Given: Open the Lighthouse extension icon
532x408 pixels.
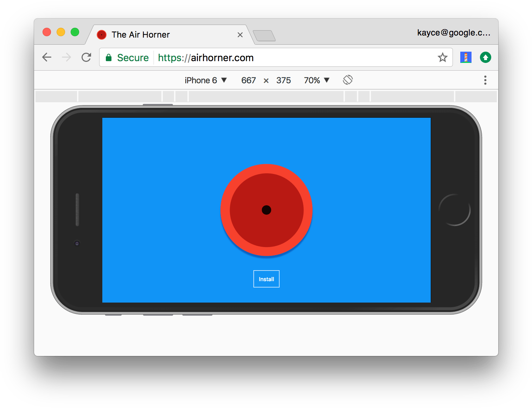Looking at the screenshot, I should pos(466,57).
